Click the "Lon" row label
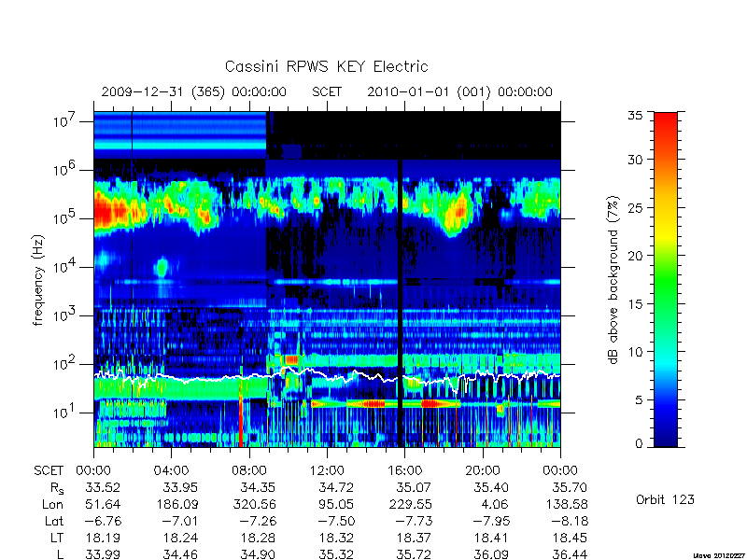747x560 pixels. (53, 504)
